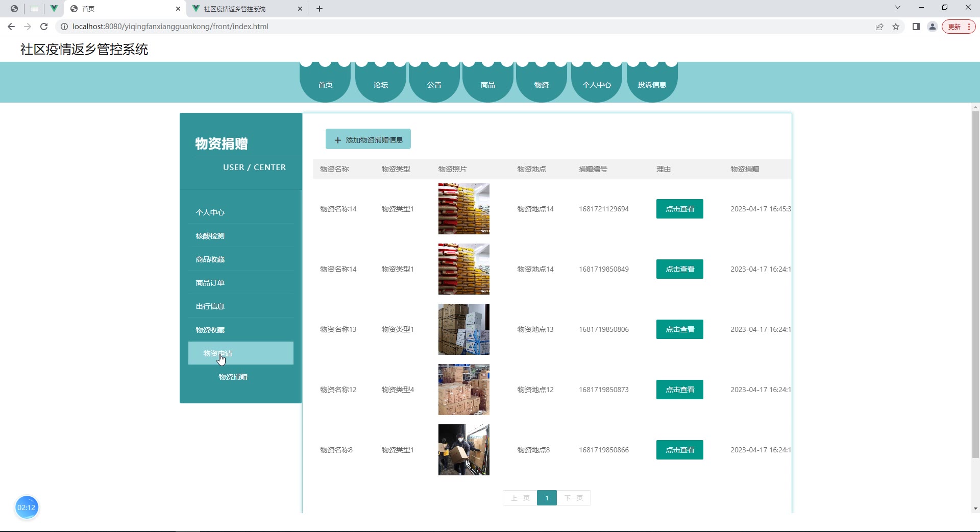
Task: Click 点击查看 for donation 1681719850873
Action: tap(680, 390)
